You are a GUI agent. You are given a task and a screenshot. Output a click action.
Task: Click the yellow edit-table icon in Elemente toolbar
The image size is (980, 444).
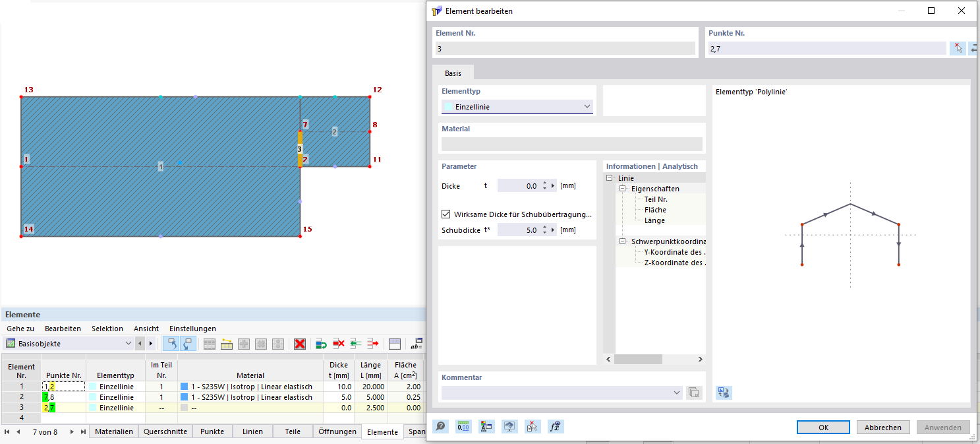coord(227,344)
